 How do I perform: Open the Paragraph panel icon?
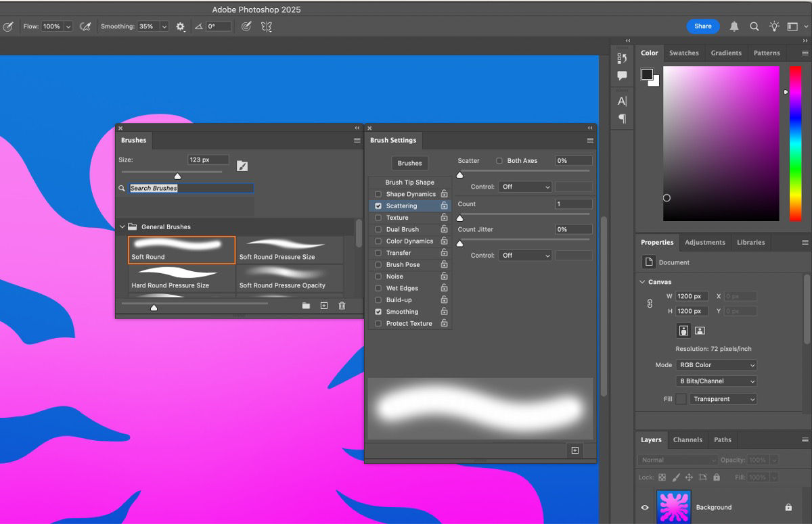pos(622,119)
